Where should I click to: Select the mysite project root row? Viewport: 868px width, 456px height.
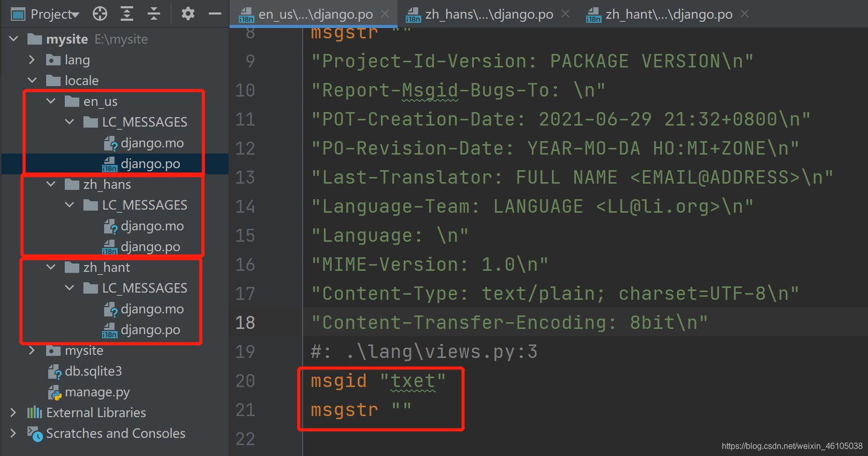[x=115, y=39]
